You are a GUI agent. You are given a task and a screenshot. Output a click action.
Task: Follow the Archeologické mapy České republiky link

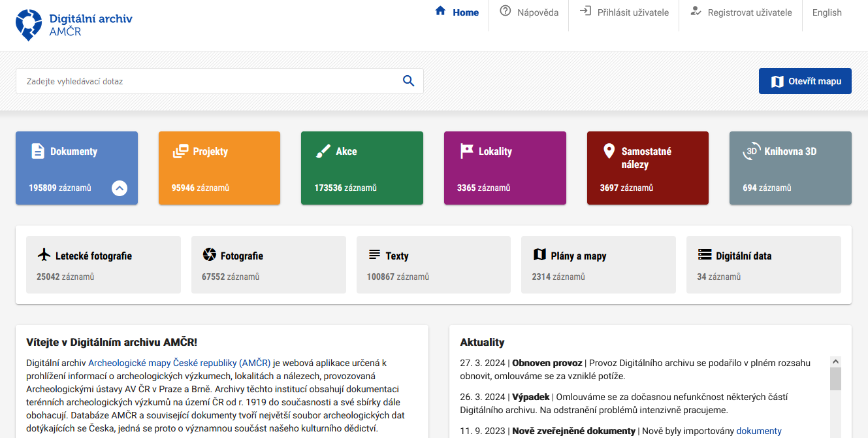[x=179, y=363]
